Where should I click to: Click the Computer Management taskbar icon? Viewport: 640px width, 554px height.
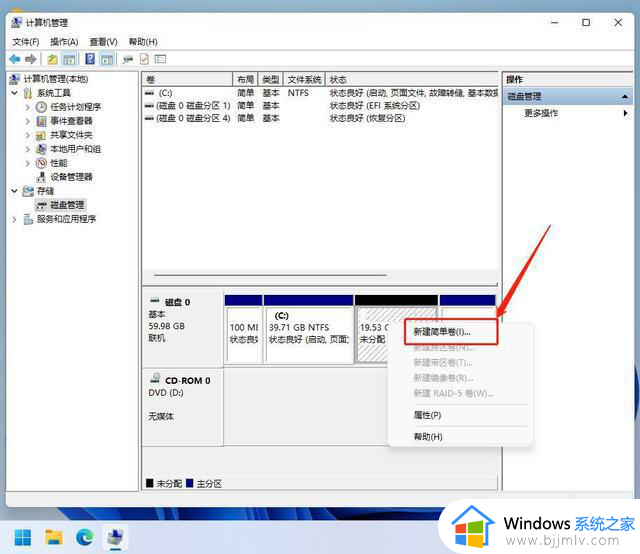(x=116, y=537)
